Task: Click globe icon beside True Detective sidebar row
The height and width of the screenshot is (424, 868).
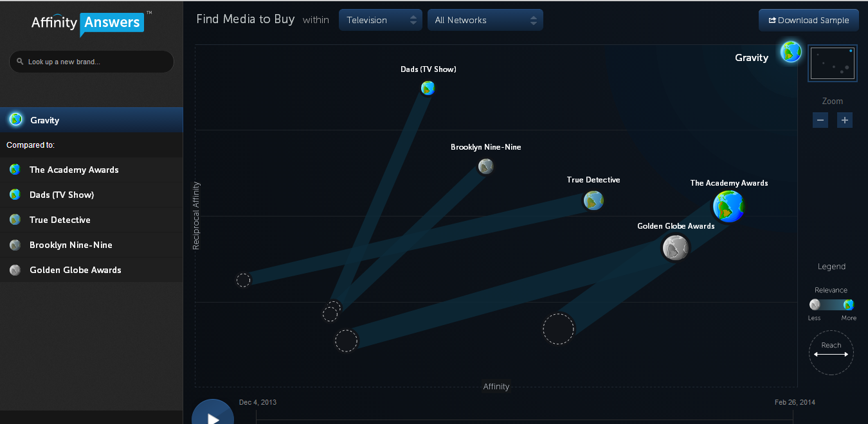Action: (15, 220)
